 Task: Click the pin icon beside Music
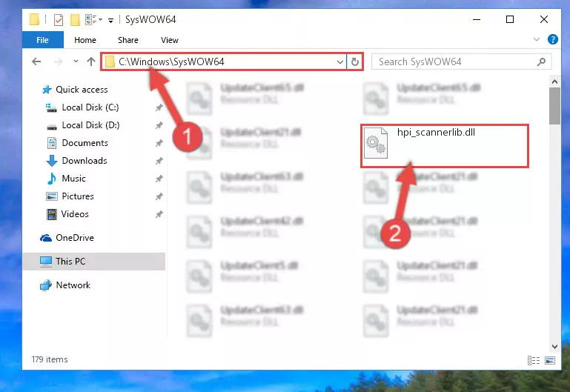pyautogui.click(x=159, y=179)
